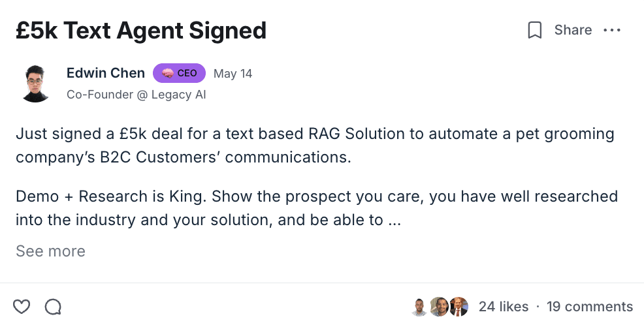Screen dimensions: 644x325
Task: View the 24 likes list
Action: pyautogui.click(x=503, y=307)
